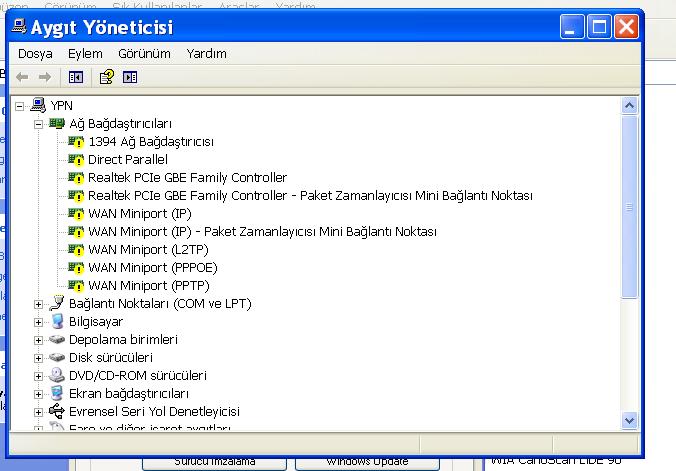Click the scroll up arrow

point(629,106)
